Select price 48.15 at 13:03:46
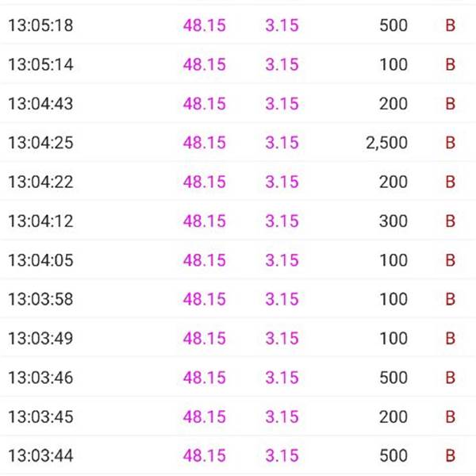 point(205,378)
